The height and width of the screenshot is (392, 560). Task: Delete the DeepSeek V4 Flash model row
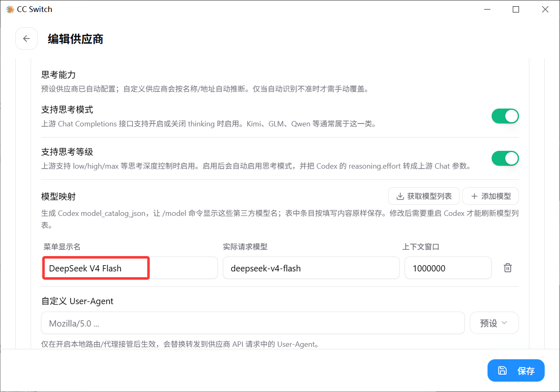(508, 268)
